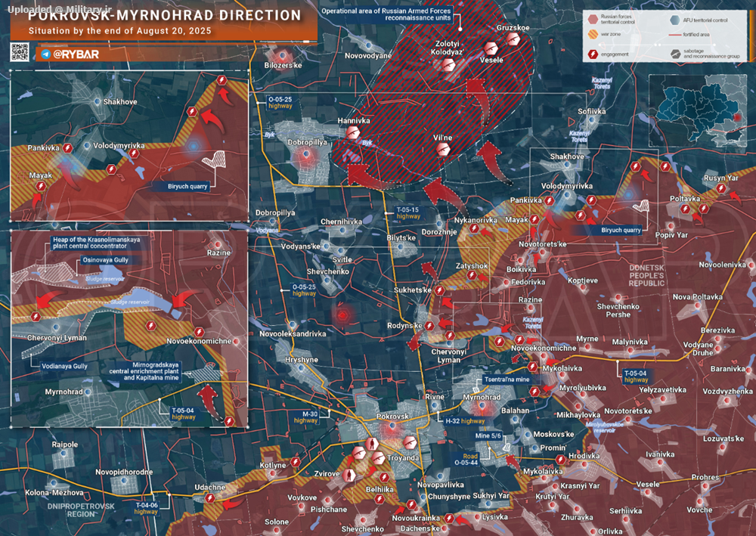Click the Yelyzavetivka label
Viewport: 756px width, 536px height.
pos(662,390)
